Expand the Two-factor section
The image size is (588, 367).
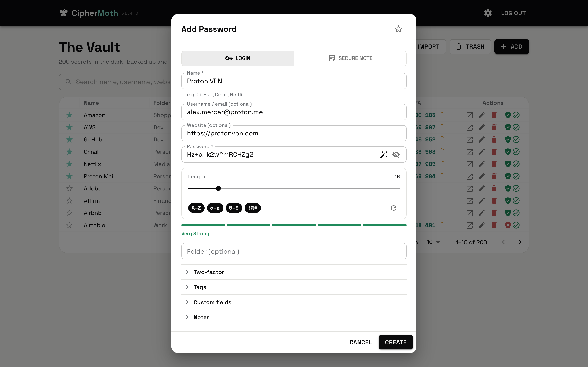[x=294, y=272]
